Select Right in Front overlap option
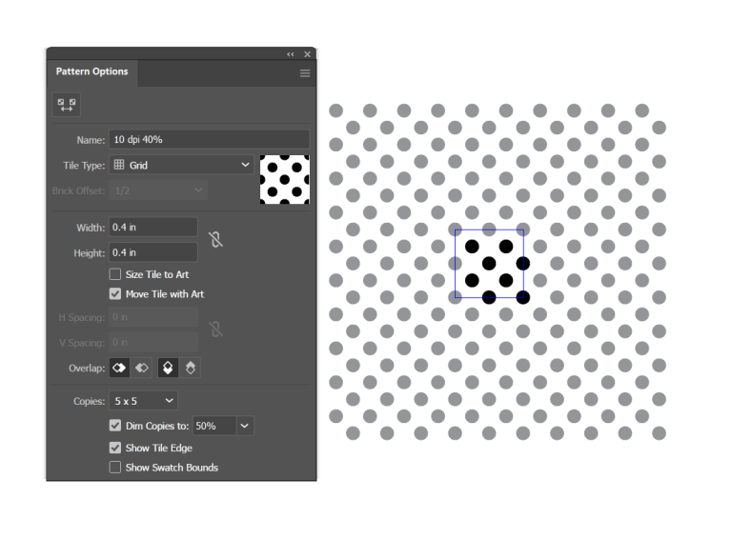732x560 pixels. pyautogui.click(x=142, y=368)
